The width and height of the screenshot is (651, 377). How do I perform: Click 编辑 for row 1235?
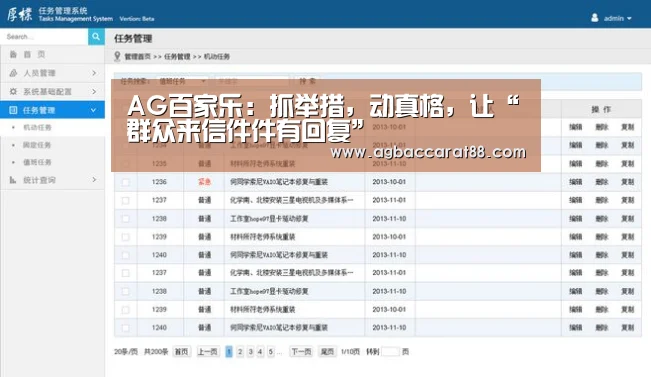[575, 164]
